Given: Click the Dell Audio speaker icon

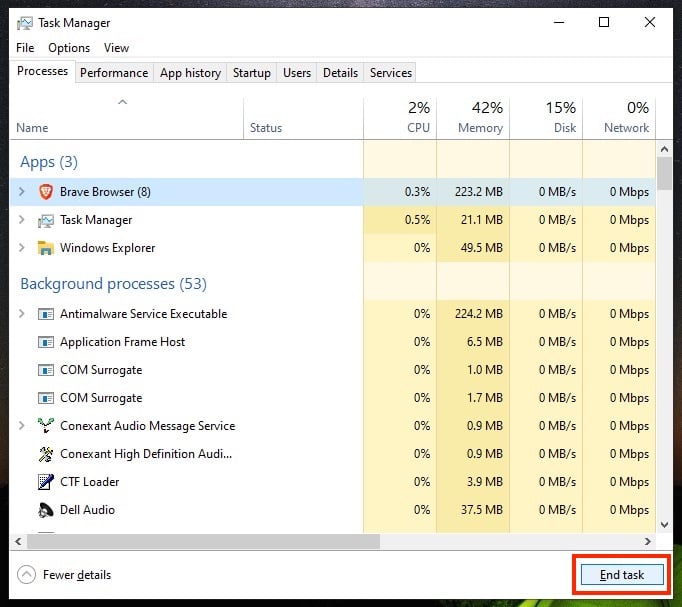Looking at the screenshot, I should tap(46, 510).
